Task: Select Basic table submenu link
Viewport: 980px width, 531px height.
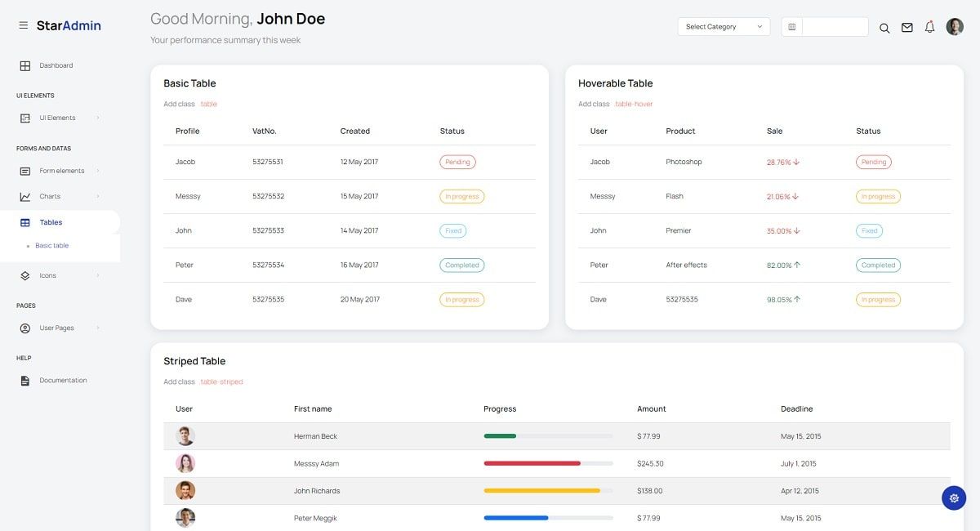Action: coord(52,246)
